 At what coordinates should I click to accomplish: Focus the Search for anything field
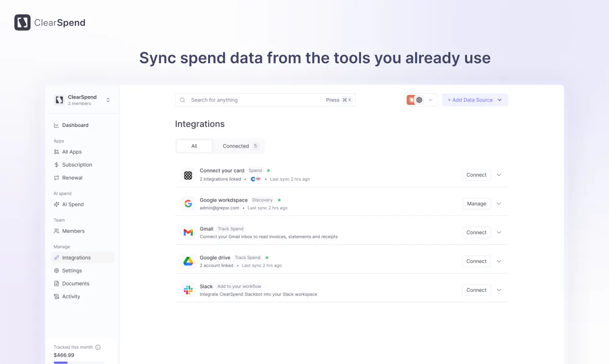coord(265,100)
